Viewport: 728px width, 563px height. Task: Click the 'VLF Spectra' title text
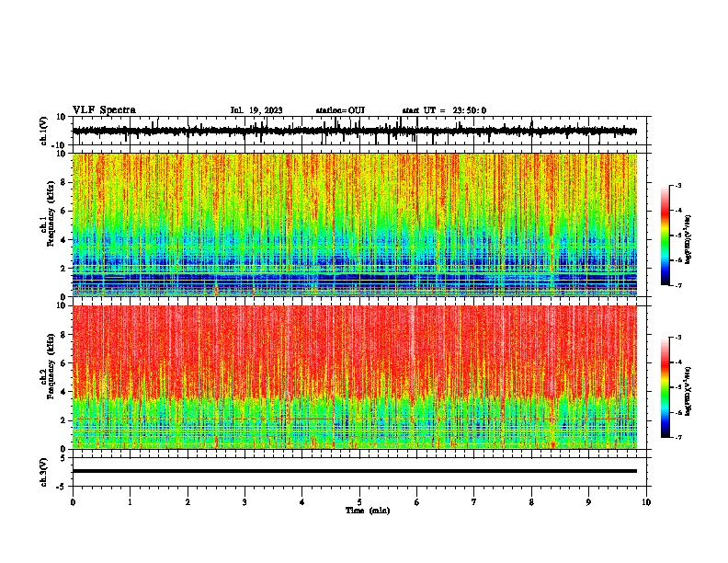pyautogui.click(x=104, y=110)
